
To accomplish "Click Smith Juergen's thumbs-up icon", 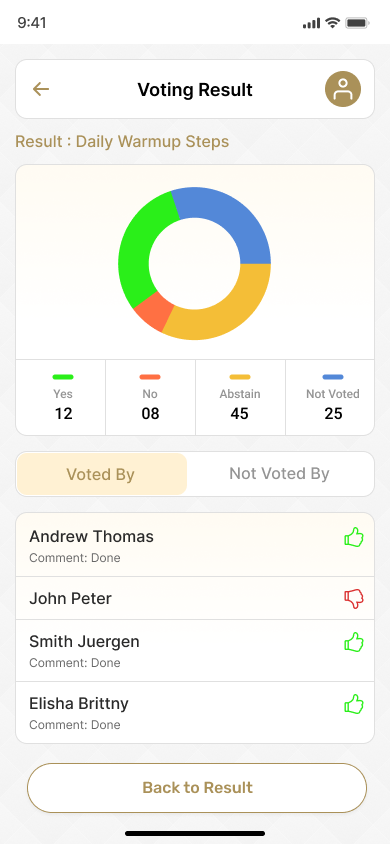I will [x=354, y=642].
